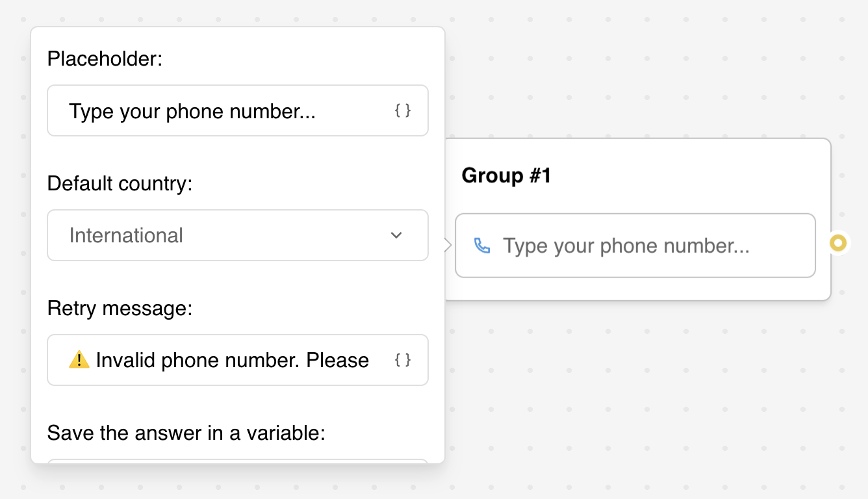
Task: Click the Default country label
Action: (118, 183)
